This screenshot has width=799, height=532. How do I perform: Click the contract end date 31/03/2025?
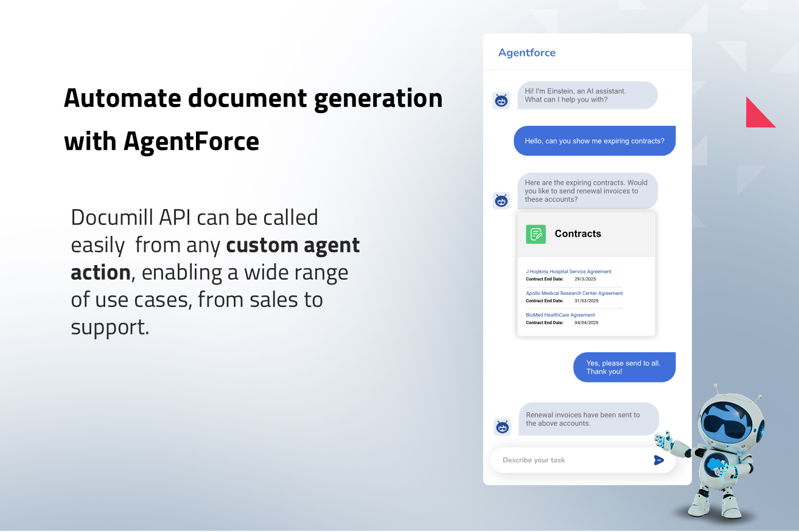(x=587, y=301)
